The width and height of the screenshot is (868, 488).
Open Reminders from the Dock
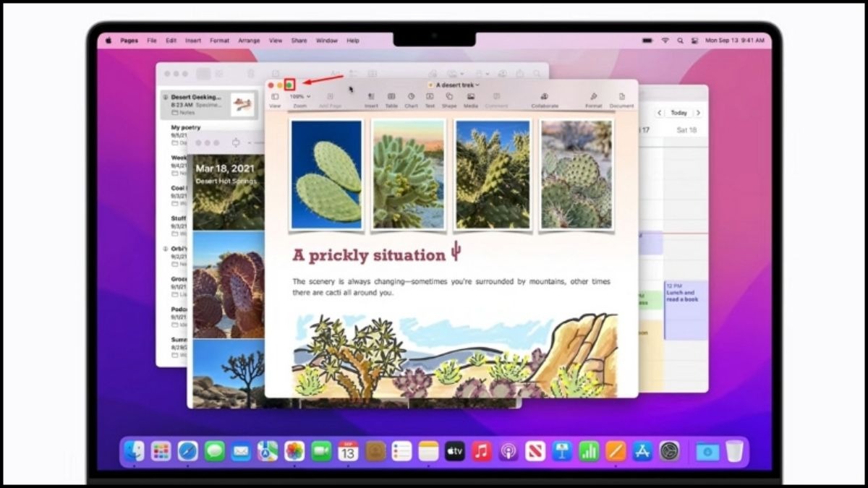point(401,451)
